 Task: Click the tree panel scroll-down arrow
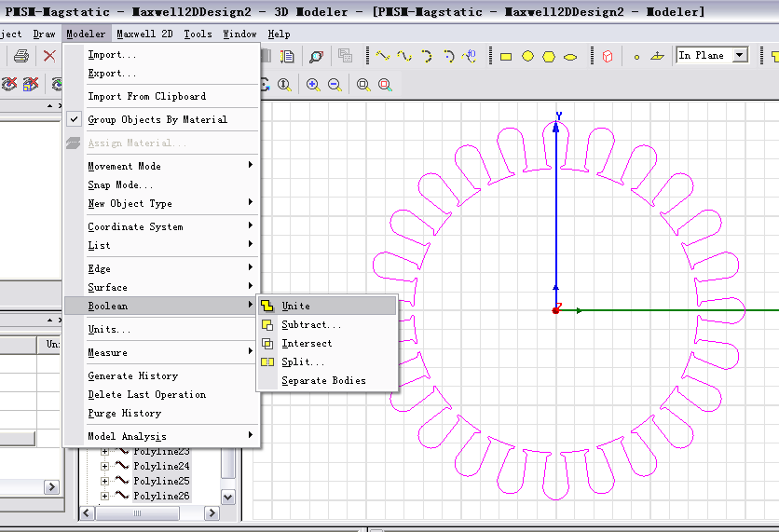coord(228,496)
